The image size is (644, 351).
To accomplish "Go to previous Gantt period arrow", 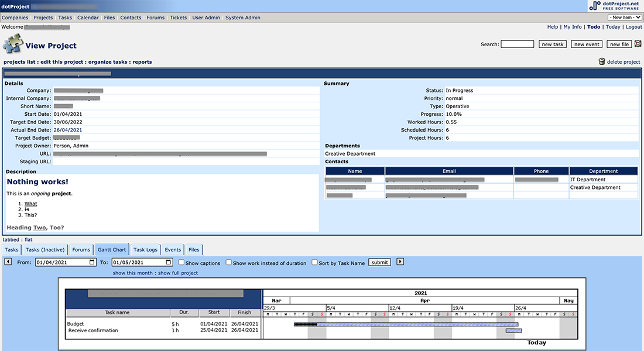I will (8, 262).
